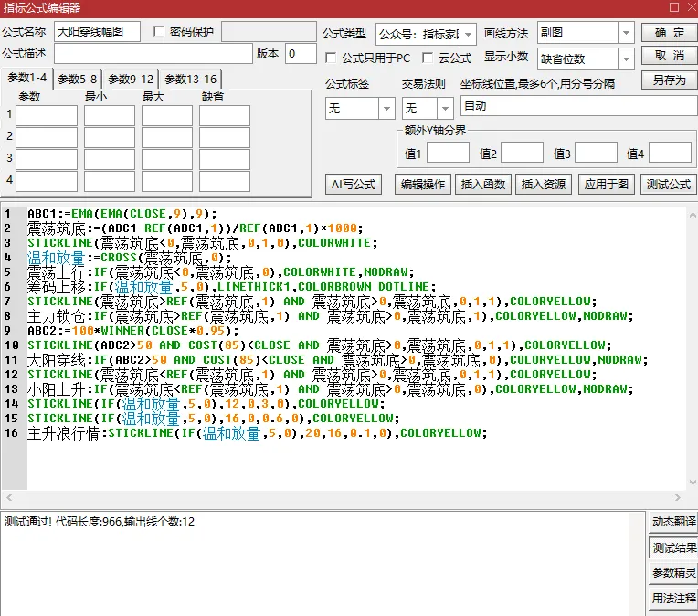Click 应用于图 button
698x616 pixels.
coord(607,184)
